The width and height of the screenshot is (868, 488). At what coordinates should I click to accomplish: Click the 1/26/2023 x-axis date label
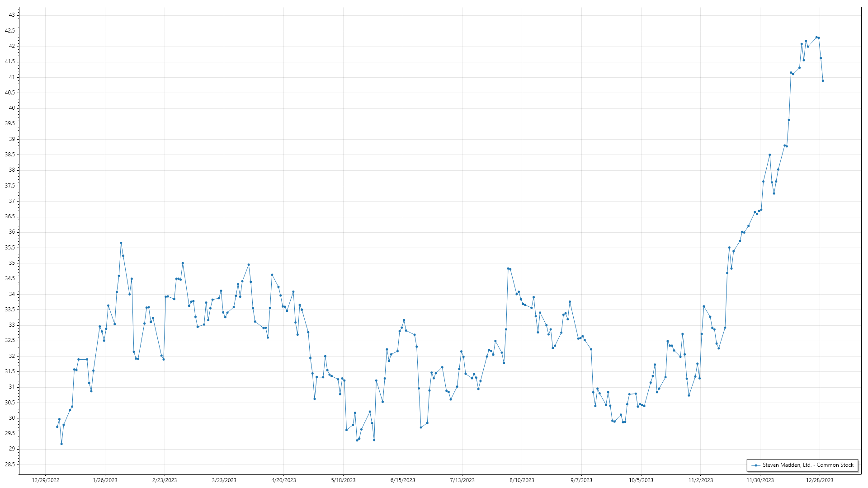(x=105, y=480)
